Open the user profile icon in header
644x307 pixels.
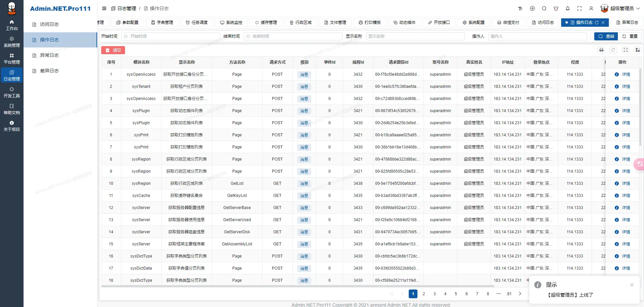click(x=591, y=8)
